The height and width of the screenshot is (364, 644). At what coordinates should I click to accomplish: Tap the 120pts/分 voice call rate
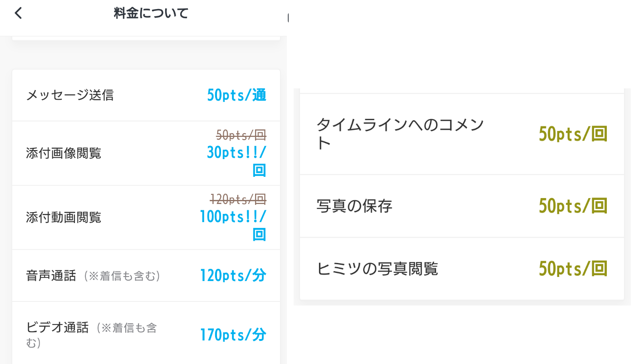[233, 275]
